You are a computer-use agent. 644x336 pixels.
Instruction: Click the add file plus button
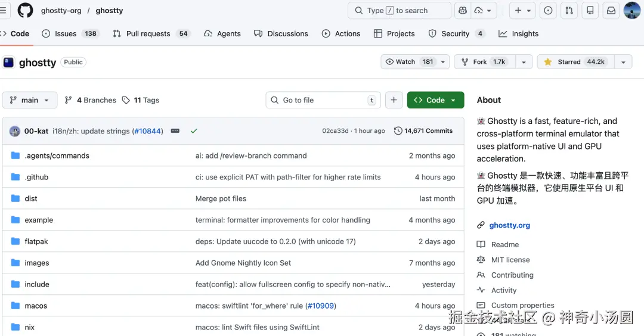pos(394,100)
